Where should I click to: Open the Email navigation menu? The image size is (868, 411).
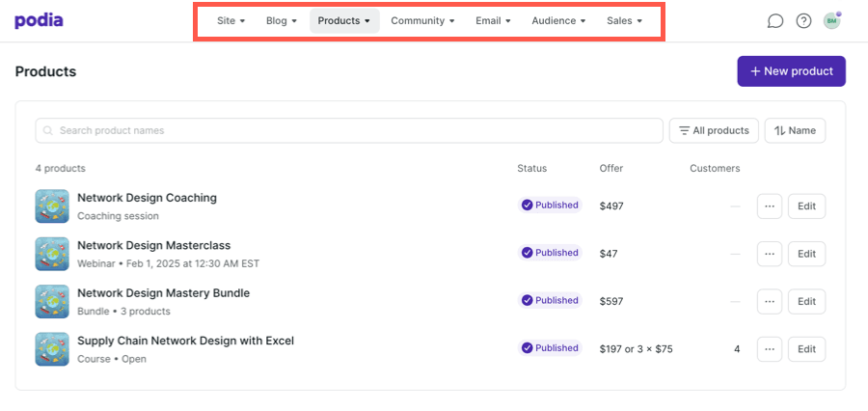click(x=493, y=20)
